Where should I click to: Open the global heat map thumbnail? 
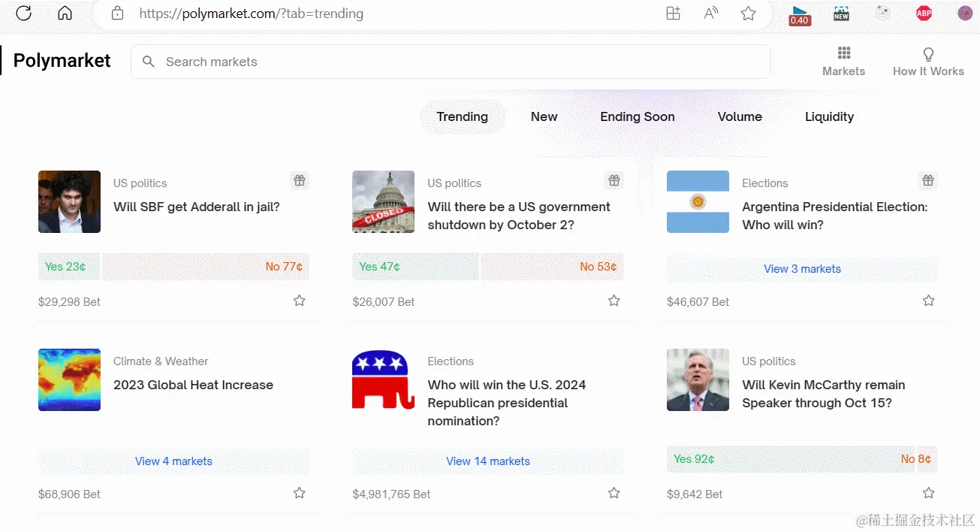click(69, 379)
